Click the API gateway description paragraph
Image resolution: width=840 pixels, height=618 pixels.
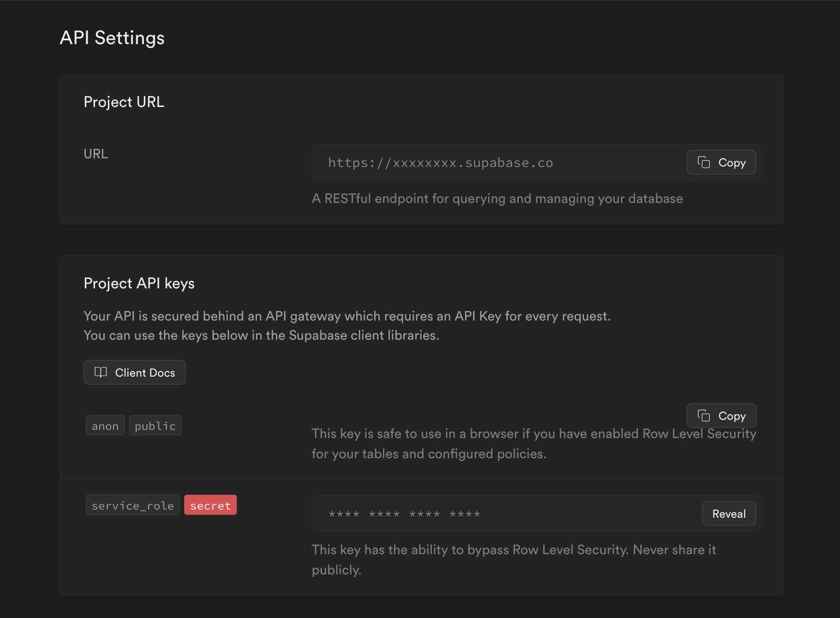(347, 326)
